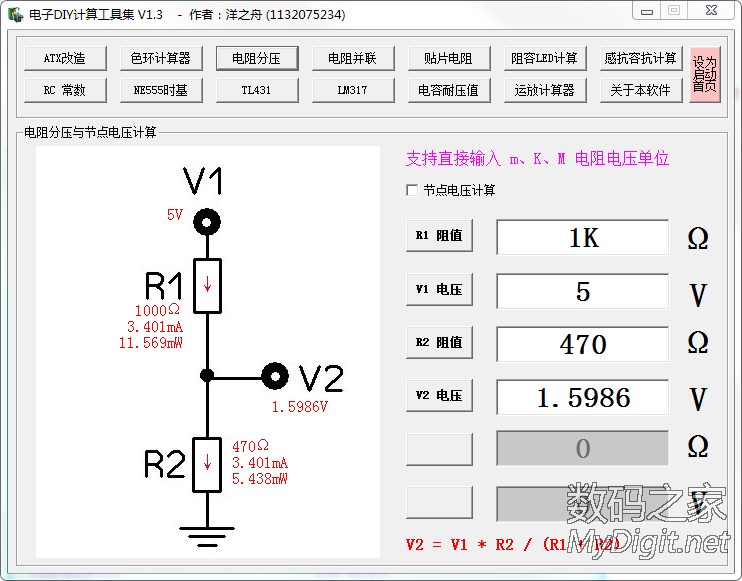The width and height of the screenshot is (742, 581).
Task: Open the 贴片电阻 SMD resistor tool
Action: tap(449, 58)
